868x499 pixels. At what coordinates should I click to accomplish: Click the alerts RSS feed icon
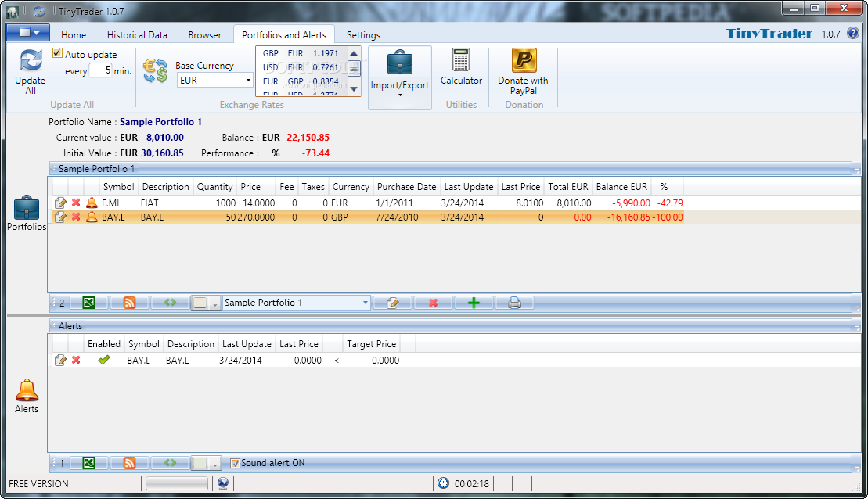click(x=129, y=463)
